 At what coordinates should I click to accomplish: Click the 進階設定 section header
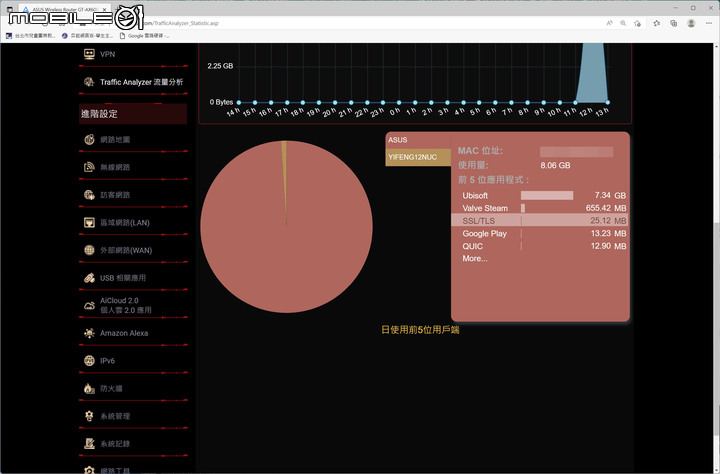point(133,114)
